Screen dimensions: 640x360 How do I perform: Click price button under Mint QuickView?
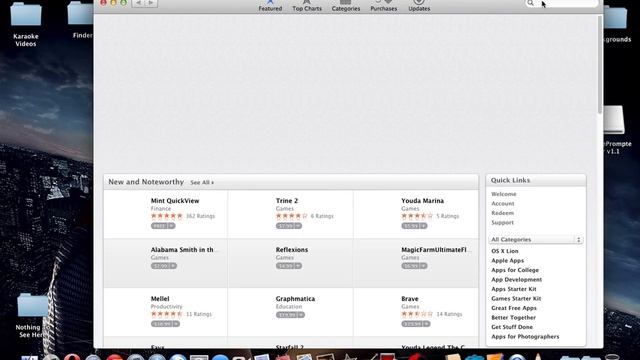(x=163, y=226)
